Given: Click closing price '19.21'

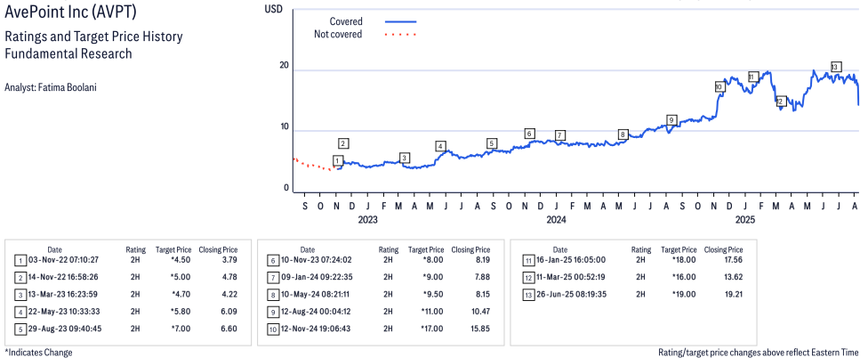Looking at the screenshot, I should coord(733,294).
